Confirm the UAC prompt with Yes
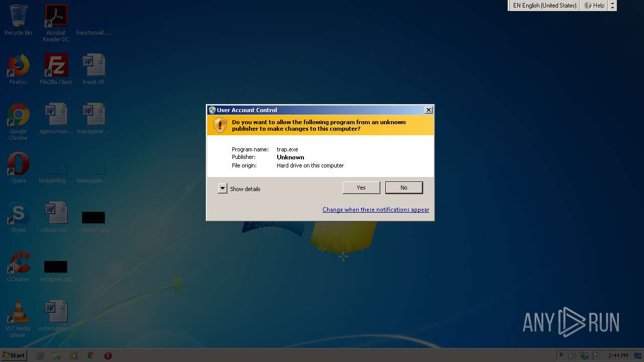The image size is (644, 362). click(x=361, y=188)
